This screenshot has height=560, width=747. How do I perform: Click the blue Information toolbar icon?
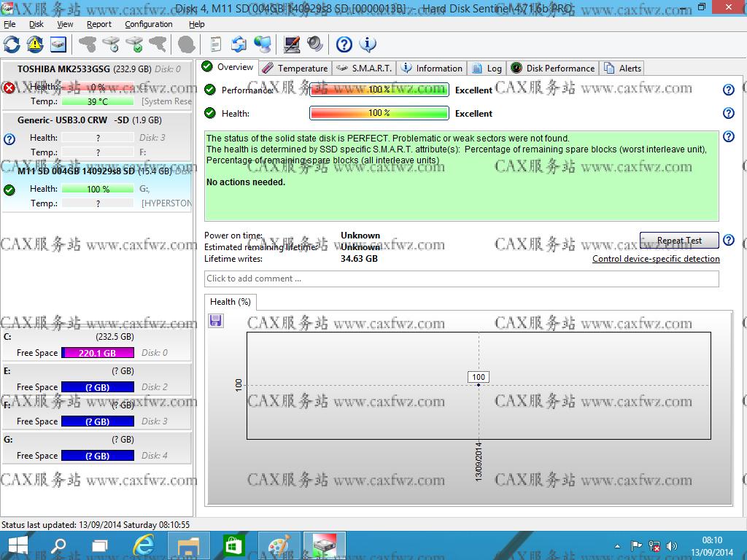coord(368,44)
